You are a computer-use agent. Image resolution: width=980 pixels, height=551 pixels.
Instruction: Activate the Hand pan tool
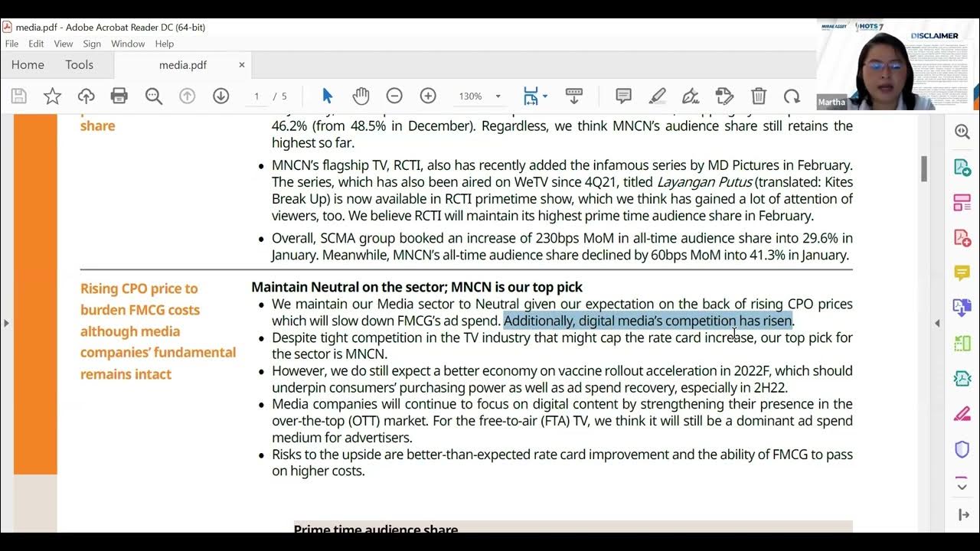(361, 96)
